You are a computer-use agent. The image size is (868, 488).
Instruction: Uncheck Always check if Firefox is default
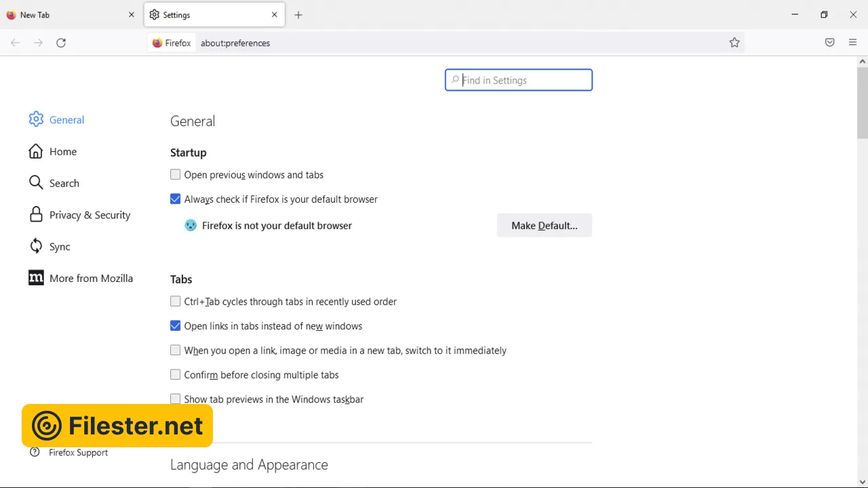176,199
